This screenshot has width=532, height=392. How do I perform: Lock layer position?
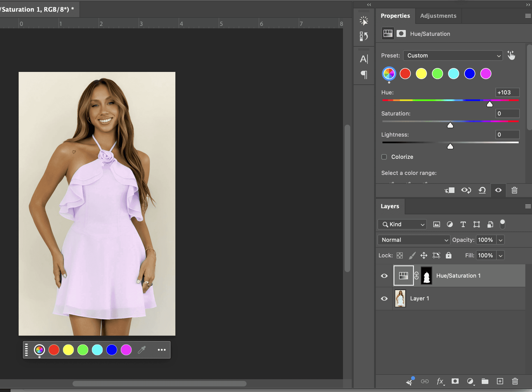pos(424,255)
